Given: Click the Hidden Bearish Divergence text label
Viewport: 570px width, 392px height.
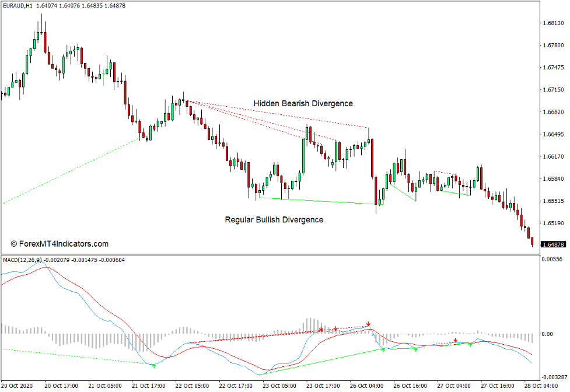Looking at the screenshot, I should coord(303,103).
